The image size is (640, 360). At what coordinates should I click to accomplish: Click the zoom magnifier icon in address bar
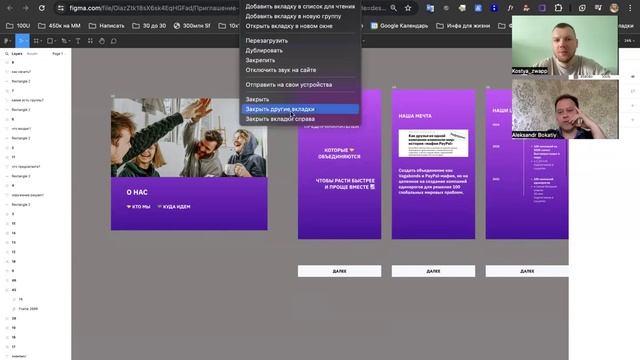(x=393, y=8)
